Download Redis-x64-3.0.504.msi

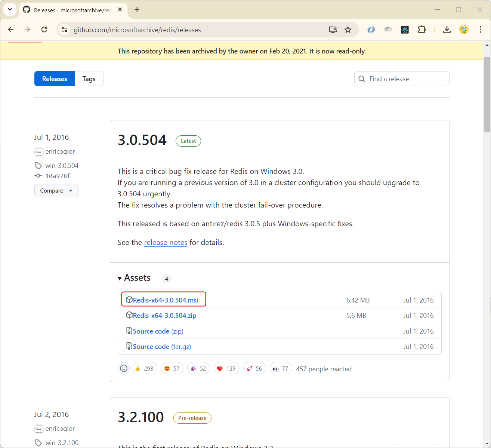point(165,300)
